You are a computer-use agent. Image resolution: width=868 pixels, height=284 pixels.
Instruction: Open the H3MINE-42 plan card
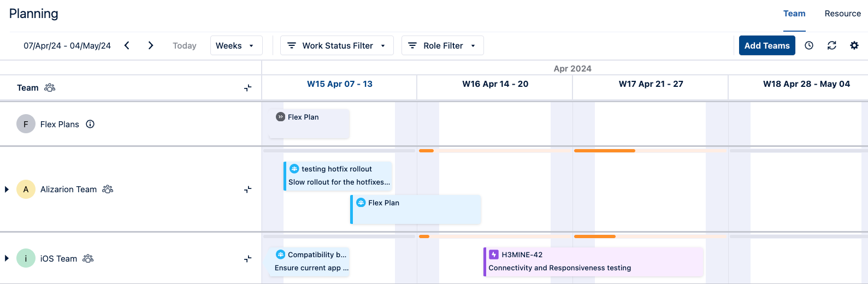point(593,262)
